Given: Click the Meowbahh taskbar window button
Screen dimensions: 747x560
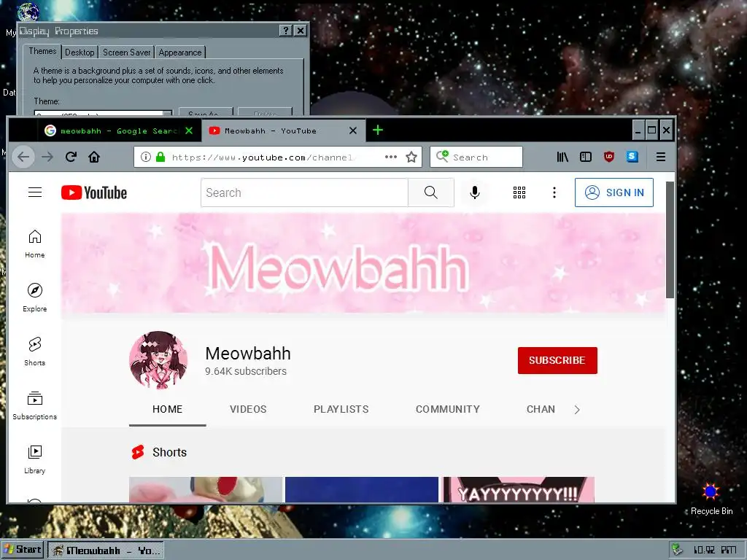Looking at the screenshot, I should click(107, 550).
